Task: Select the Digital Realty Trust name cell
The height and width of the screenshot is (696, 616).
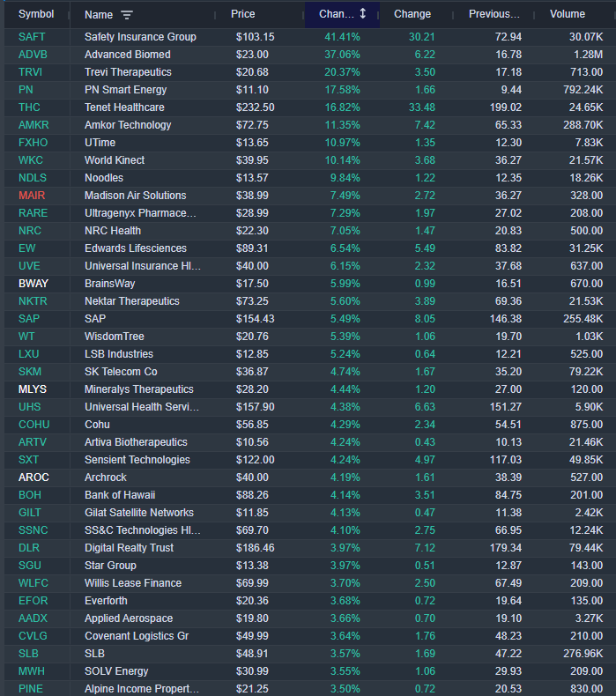Action: (x=130, y=548)
